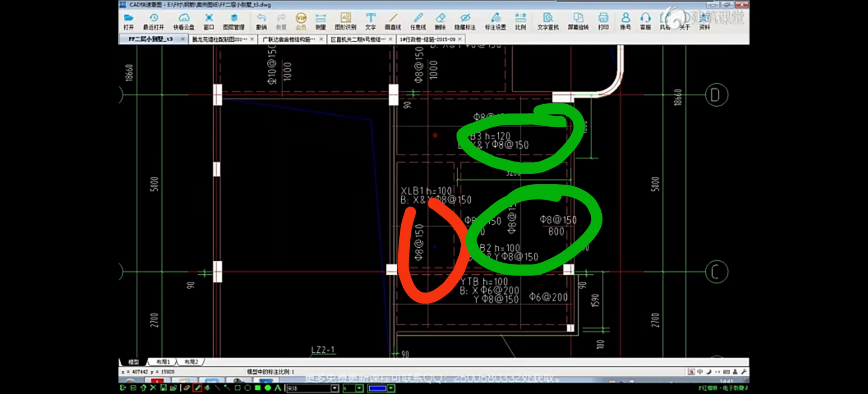Image resolution: width=868 pixels, height=394 pixels.
Task: Select the highlighted pen annotation tool
Action: 198,388
